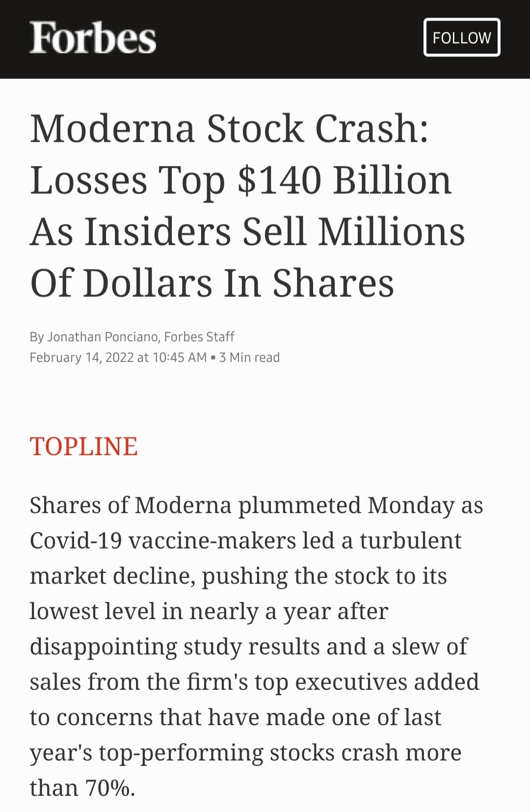Screen dimensions: 530x812
Task: Open author Jonathan Ponciano's profile
Action: 102,337
